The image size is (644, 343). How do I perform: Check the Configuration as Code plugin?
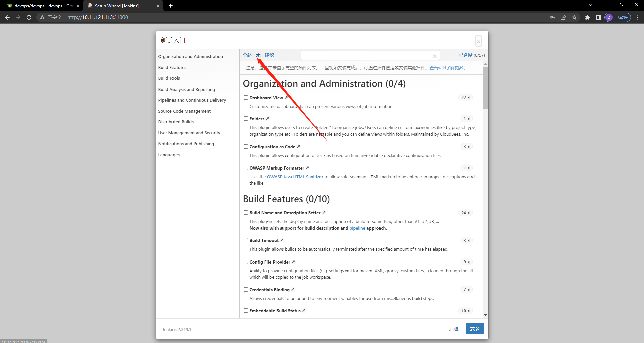tap(246, 146)
